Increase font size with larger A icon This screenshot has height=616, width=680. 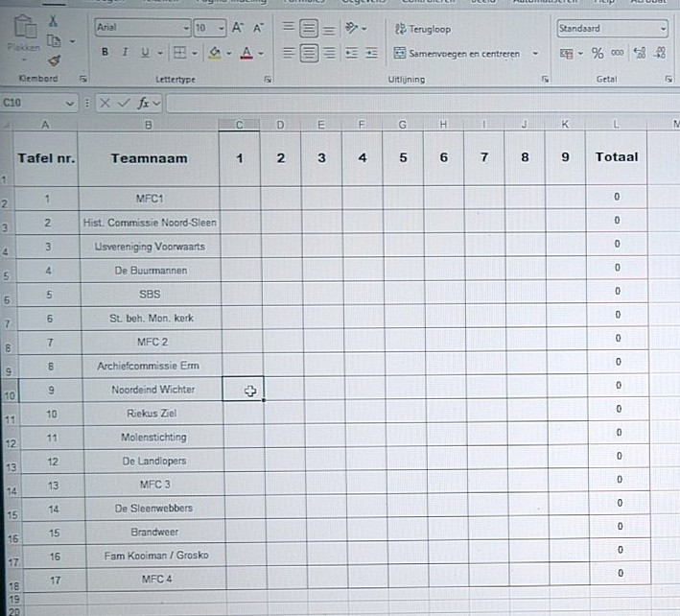[238, 29]
